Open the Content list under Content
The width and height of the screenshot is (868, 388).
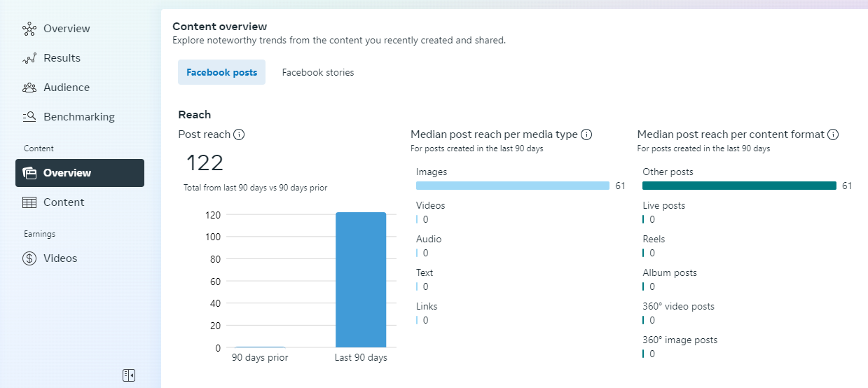(x=64, y=202)
